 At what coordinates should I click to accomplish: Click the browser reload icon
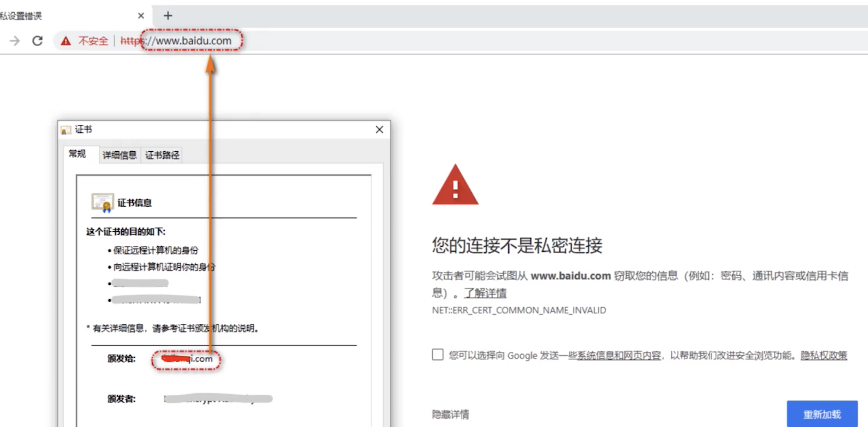coord(37,41)
